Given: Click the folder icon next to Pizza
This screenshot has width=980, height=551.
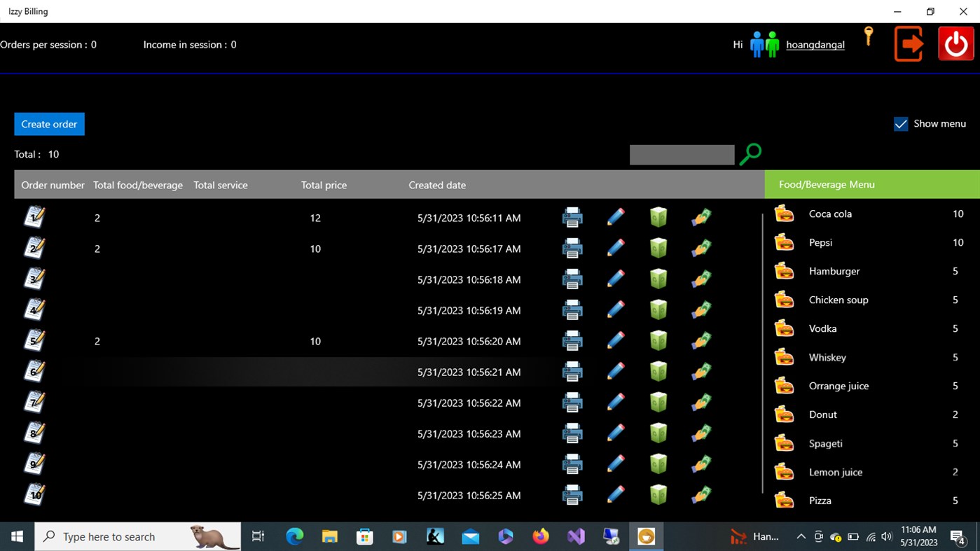Looking at the screenshot, I should pos(783,500).
